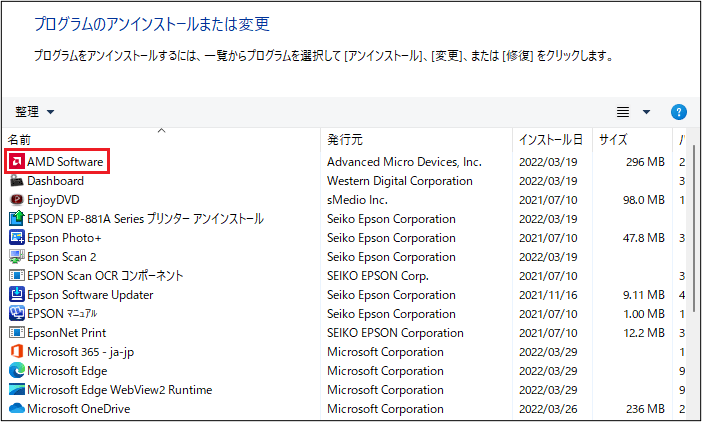Click the 1.00 MB size value
This screenshot has width=702, height=422.
pos(644,314)
